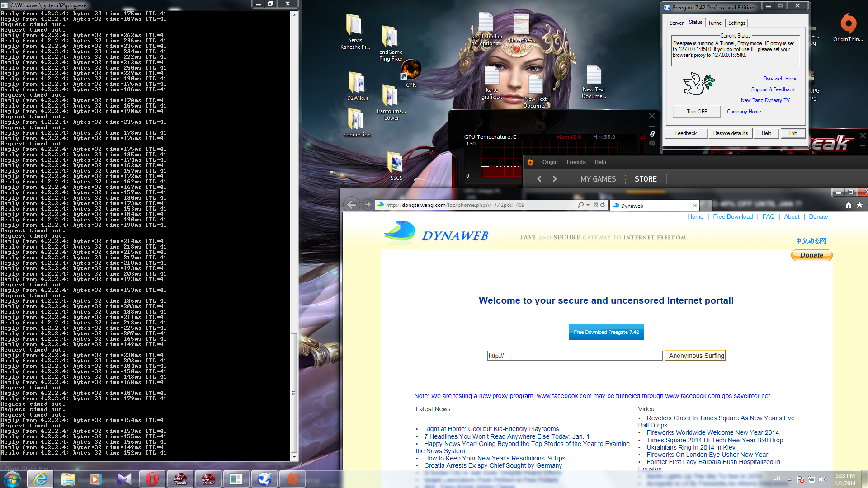Open the Dynaweb Home link in Freegate

point(780,79)
